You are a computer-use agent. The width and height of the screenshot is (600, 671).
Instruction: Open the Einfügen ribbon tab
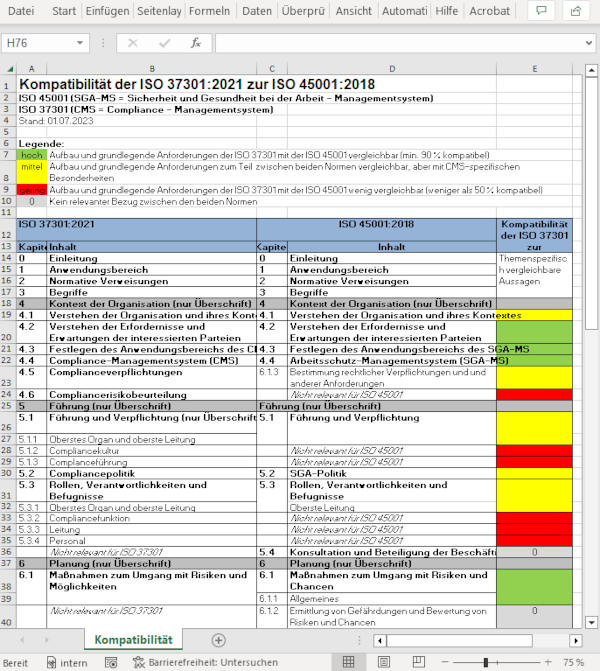click(105, 11)
